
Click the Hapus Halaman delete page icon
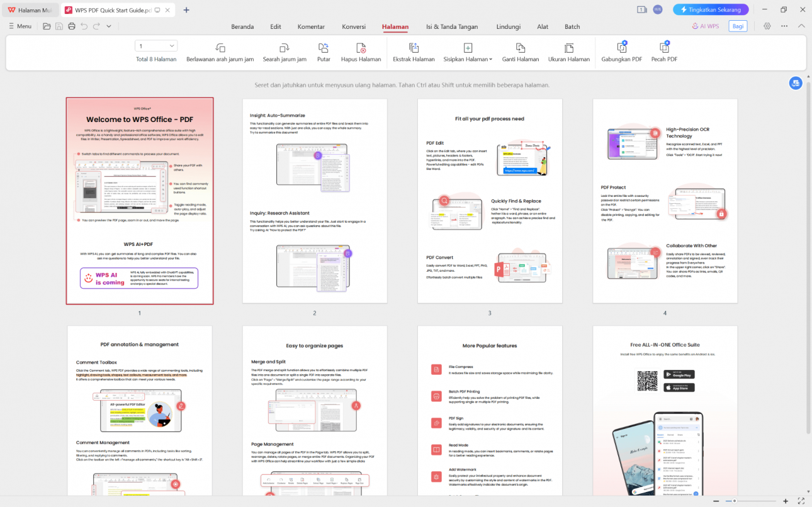(x=361, y=47)
